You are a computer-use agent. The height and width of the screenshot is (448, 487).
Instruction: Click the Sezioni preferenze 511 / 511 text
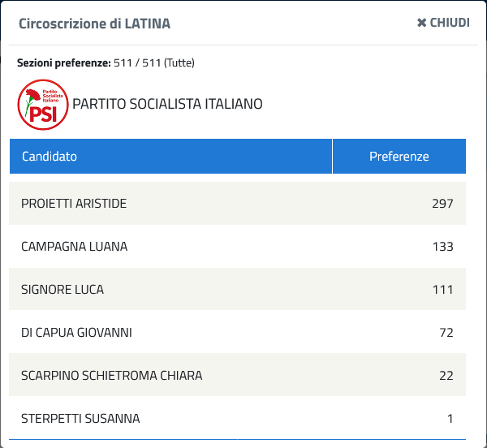[106, 62]
